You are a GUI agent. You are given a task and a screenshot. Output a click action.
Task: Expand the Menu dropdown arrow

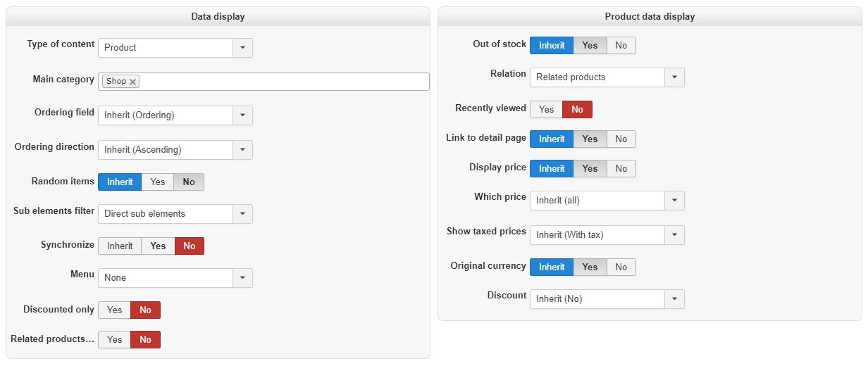[x=242, y=278]
